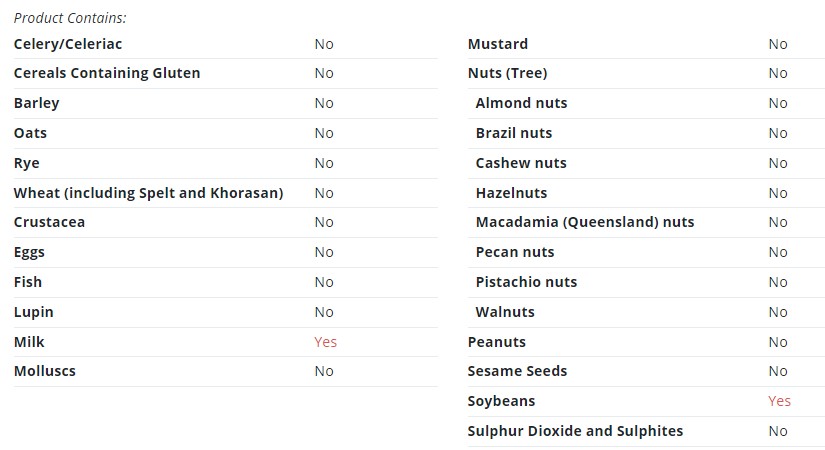This screenshot has width=825, height=450.
Task: Click the Sulphur Dioxide and Sulphites label
Action: [x=575, y=431]
